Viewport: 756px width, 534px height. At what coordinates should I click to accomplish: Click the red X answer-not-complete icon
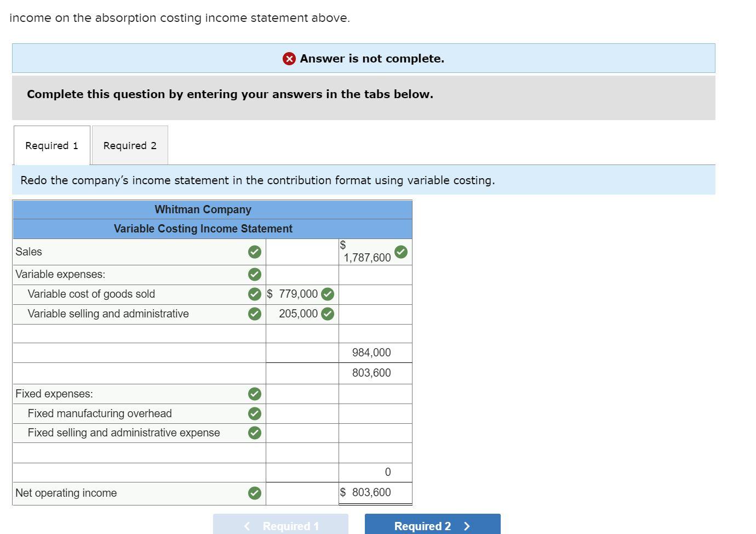coord(289,59)
